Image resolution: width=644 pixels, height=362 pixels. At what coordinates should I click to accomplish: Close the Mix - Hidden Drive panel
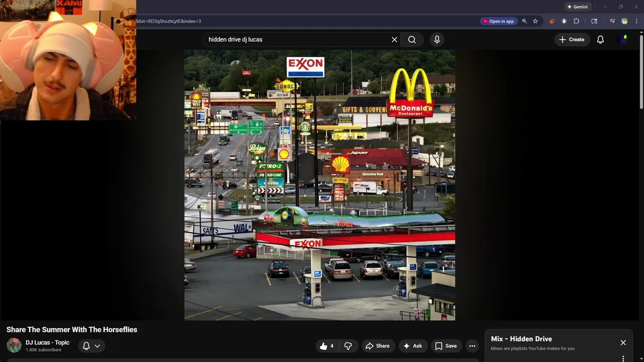click(x=623, y=342)
